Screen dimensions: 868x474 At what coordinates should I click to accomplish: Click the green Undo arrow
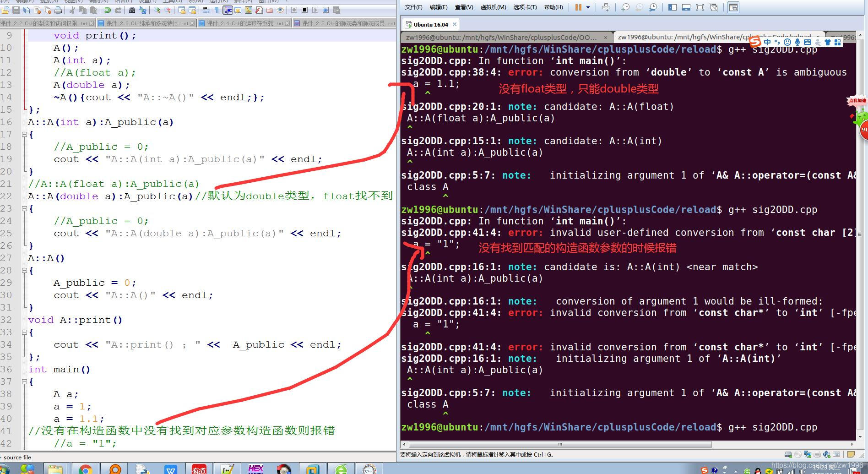pyautogui.click(x=107, y=10)
